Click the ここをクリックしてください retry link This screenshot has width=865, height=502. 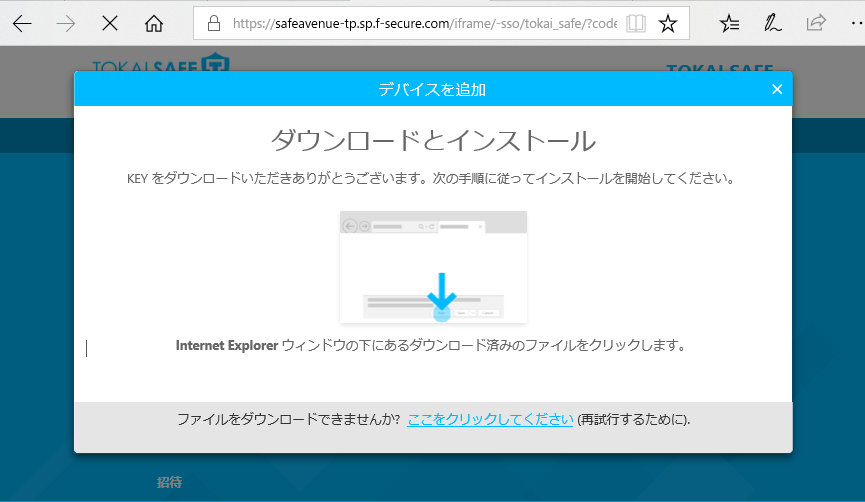pos(490,419)
